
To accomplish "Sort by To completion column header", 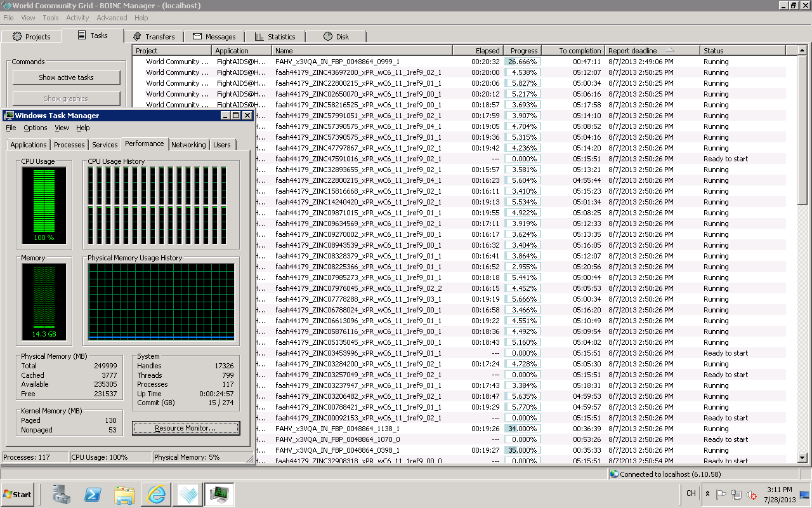I will 573,50.
